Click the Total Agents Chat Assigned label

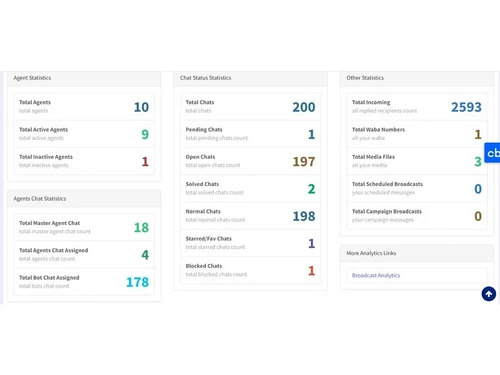tap(54, 250)
